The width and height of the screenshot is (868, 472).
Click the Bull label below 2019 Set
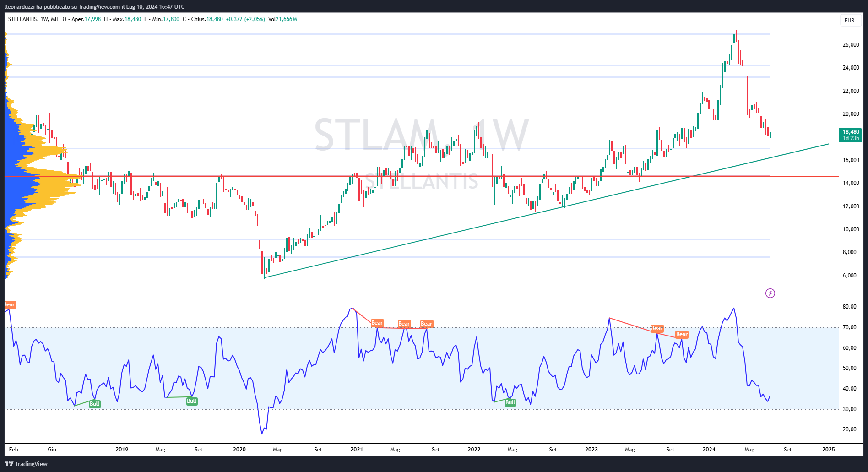(191, 401)
